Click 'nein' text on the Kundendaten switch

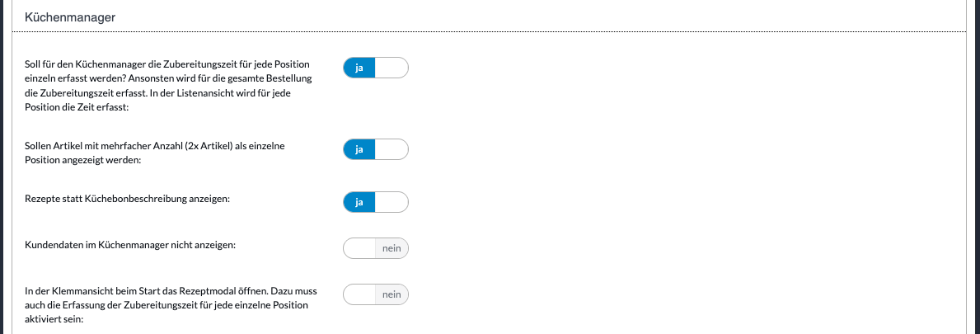392,248
